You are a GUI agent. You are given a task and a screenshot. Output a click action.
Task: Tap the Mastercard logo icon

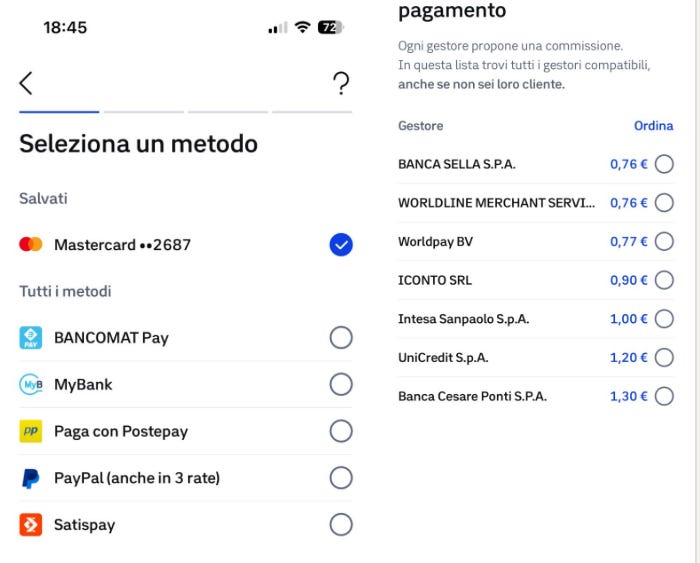[x=30, y=244]
